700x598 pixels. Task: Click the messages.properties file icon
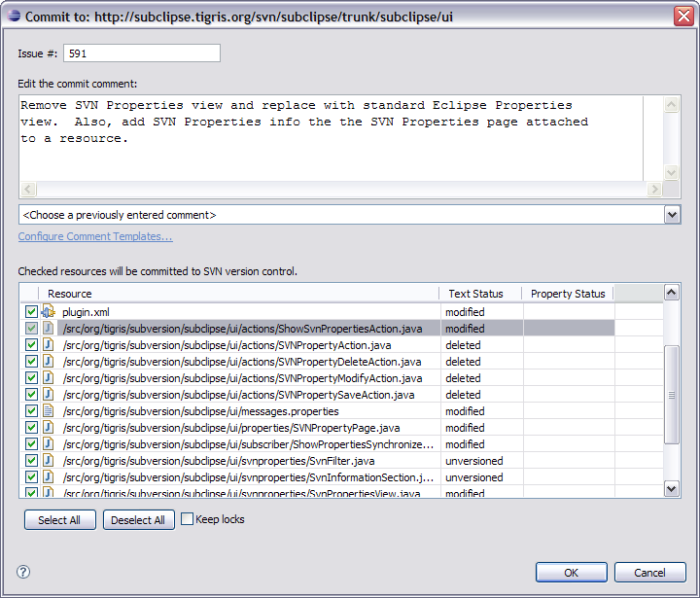(49, 411)
